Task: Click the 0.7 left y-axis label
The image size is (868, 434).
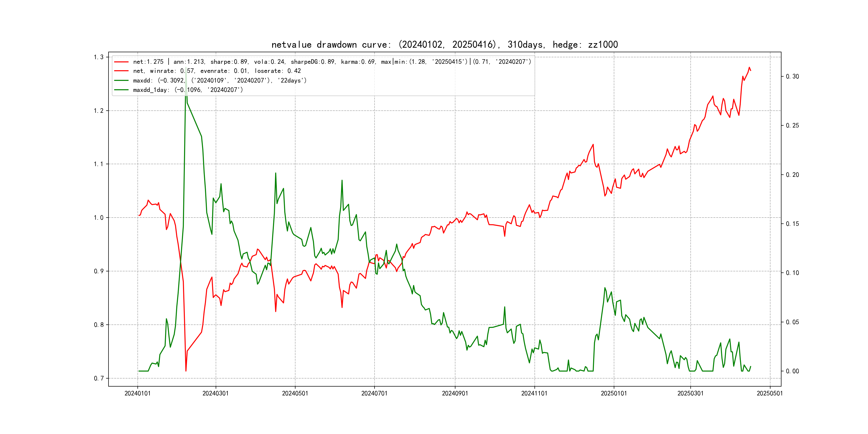Action: [x=98, y=378]
